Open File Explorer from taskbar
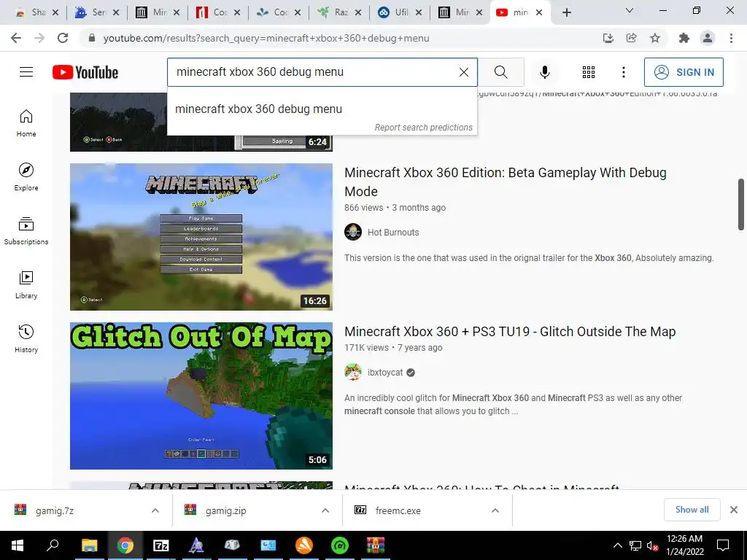747x560 pixels. tap(89, 545)
